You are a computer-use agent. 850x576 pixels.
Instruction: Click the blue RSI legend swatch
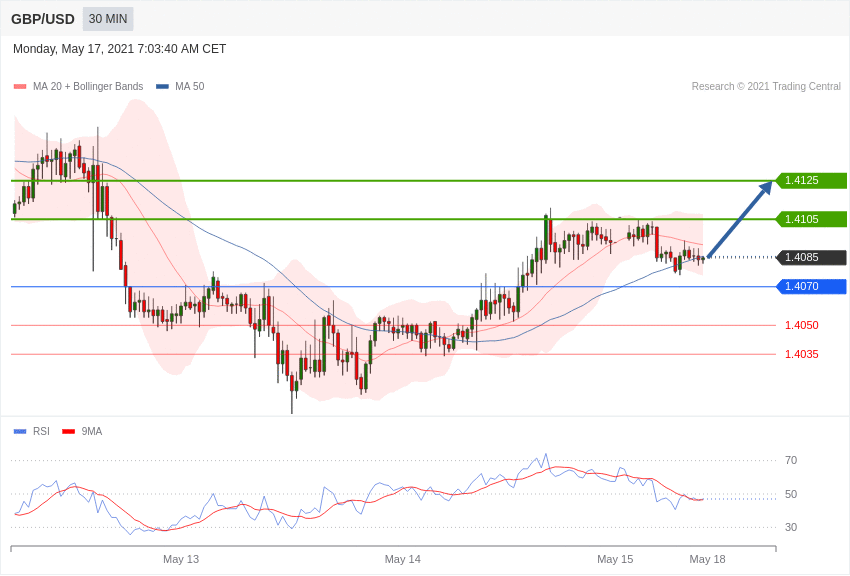point(20,431)
